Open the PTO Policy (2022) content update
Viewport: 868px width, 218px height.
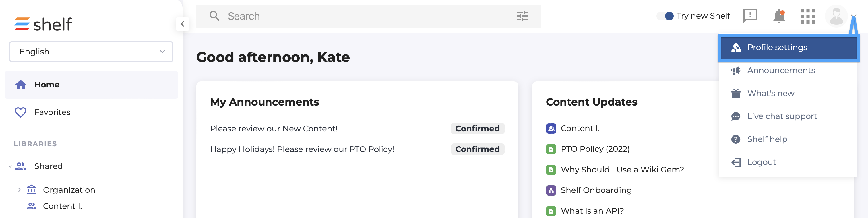coord(595,149)
